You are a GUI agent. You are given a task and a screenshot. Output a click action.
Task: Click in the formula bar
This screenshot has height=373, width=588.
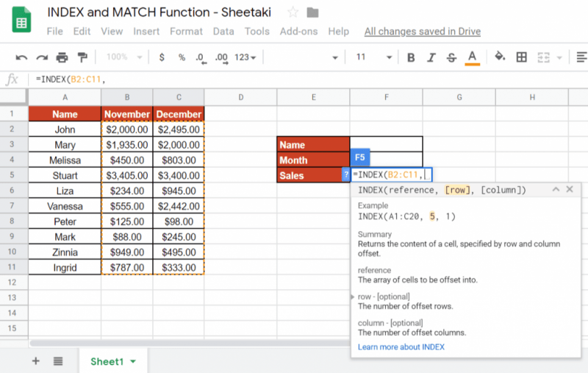[x=307, y=79]
